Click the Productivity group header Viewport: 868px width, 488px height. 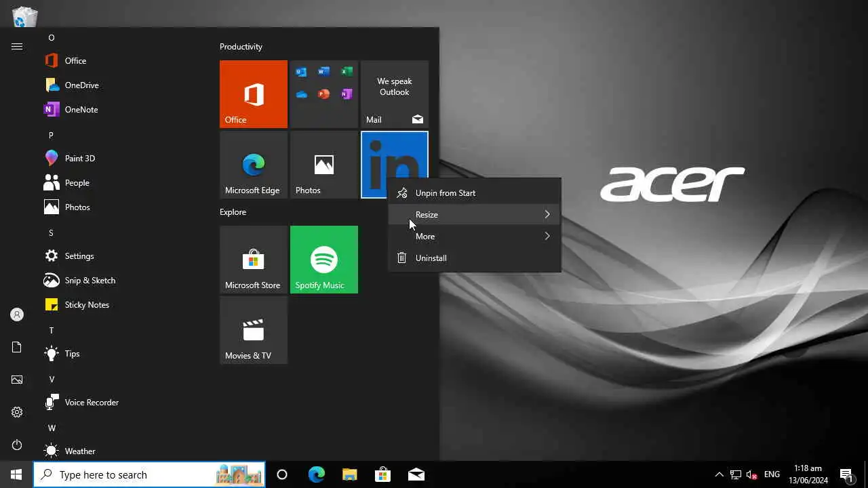coord(241,47)
